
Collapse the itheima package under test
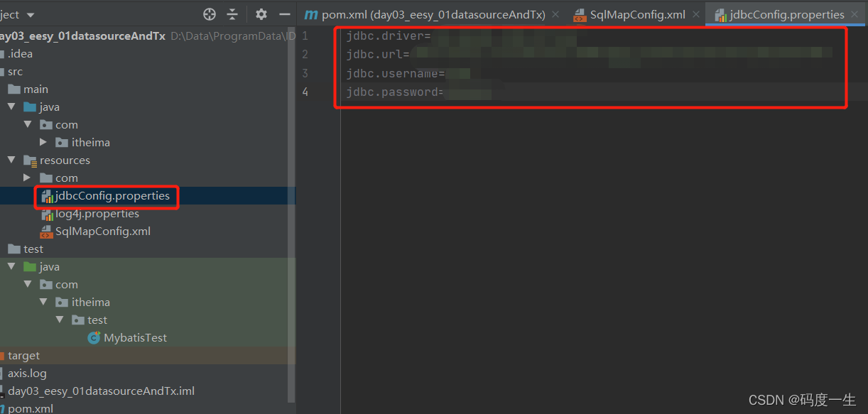click(43, 302)
